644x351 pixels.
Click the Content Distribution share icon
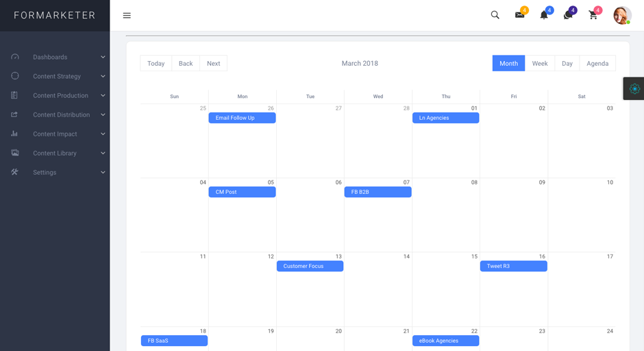click(x=14, y=114)
